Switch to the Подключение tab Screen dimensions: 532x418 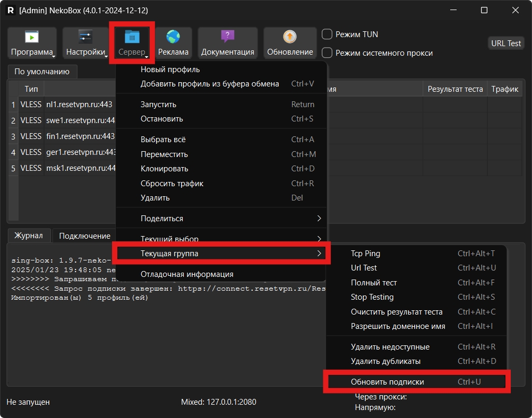pos(84,236)
